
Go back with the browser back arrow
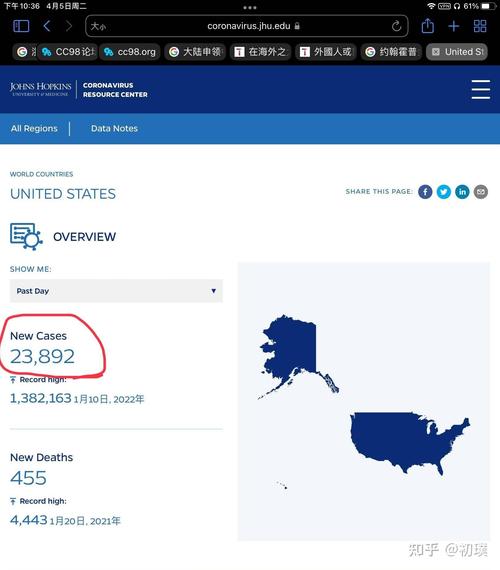(x=47, y=26)
